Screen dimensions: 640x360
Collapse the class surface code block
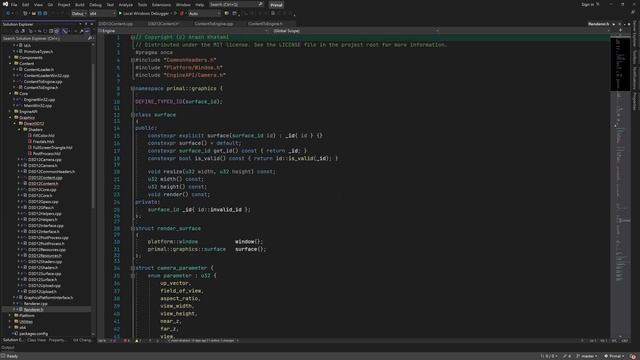[x=133, y=115]
